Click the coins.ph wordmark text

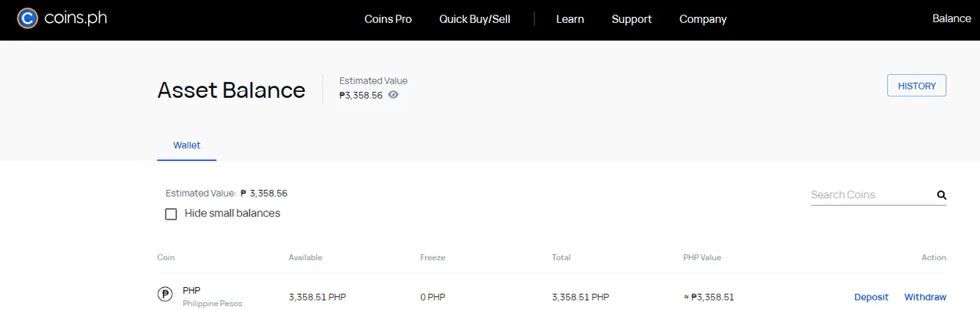[x=75, y=18]
